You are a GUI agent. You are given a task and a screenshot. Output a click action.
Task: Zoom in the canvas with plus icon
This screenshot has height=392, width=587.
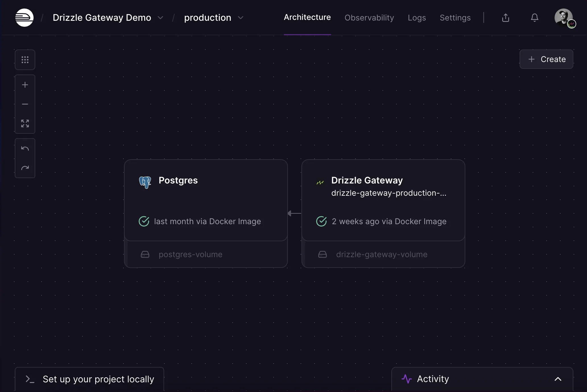[x=25, y=85]
